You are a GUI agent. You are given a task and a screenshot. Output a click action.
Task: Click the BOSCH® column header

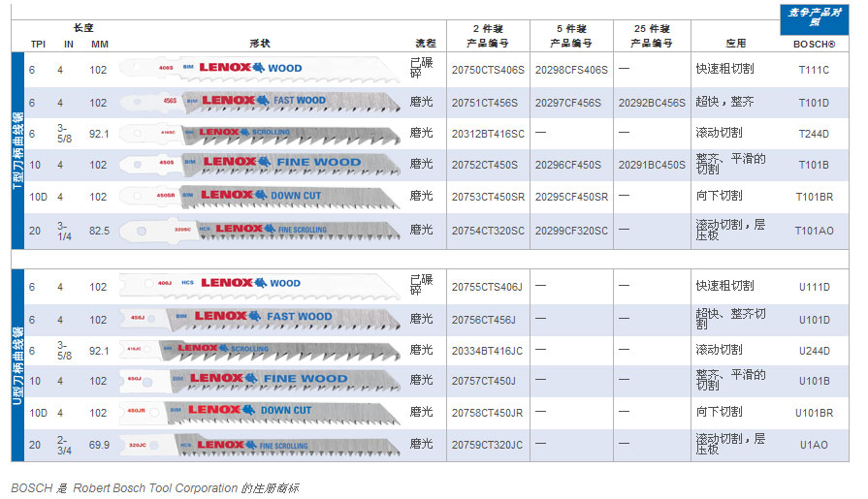815,45
